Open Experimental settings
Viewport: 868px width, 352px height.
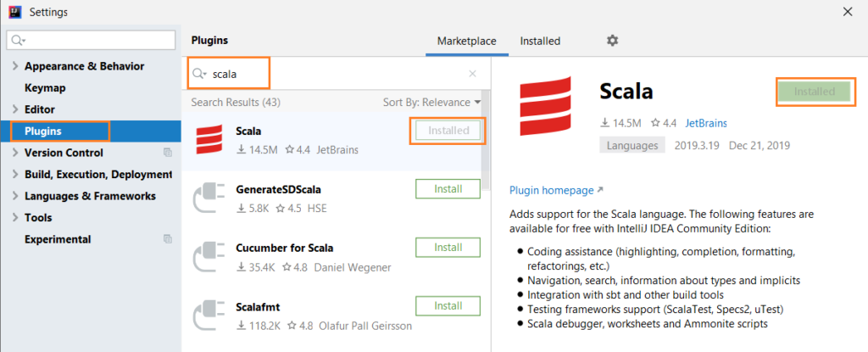click(58, 239)
